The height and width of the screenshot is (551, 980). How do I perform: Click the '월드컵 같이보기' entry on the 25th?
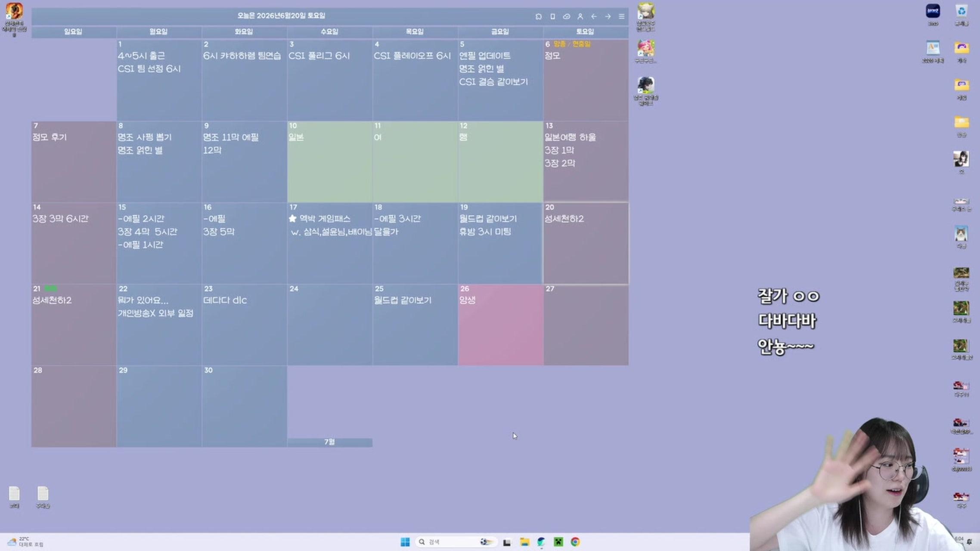pyautogui.click(x=403, y=300)
